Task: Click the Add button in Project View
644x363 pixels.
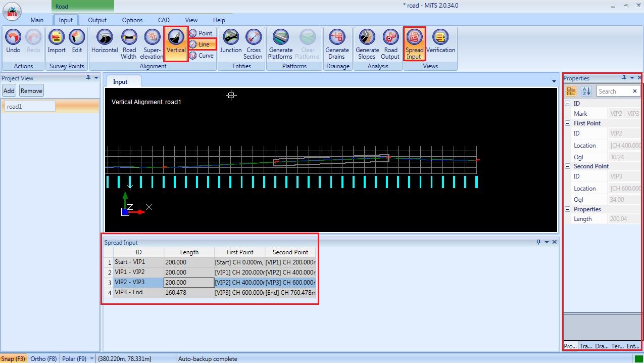Action: coord(9,91)
